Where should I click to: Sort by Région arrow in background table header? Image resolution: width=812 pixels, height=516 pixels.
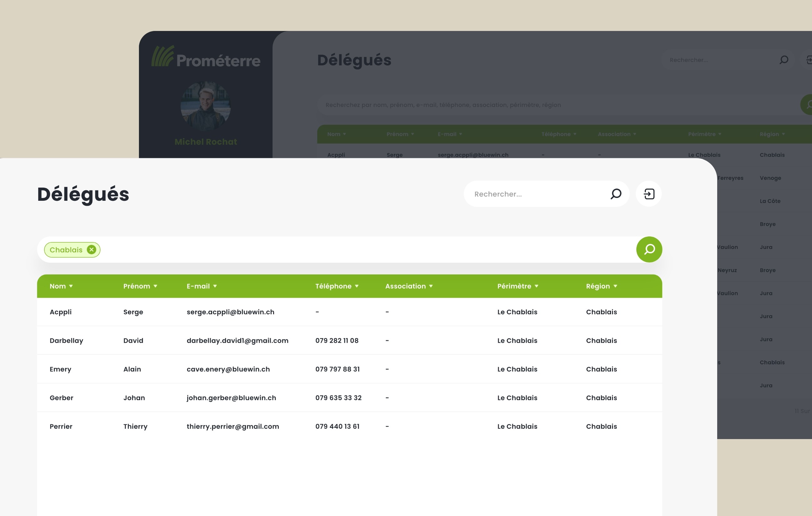click(x=783, y=134)
